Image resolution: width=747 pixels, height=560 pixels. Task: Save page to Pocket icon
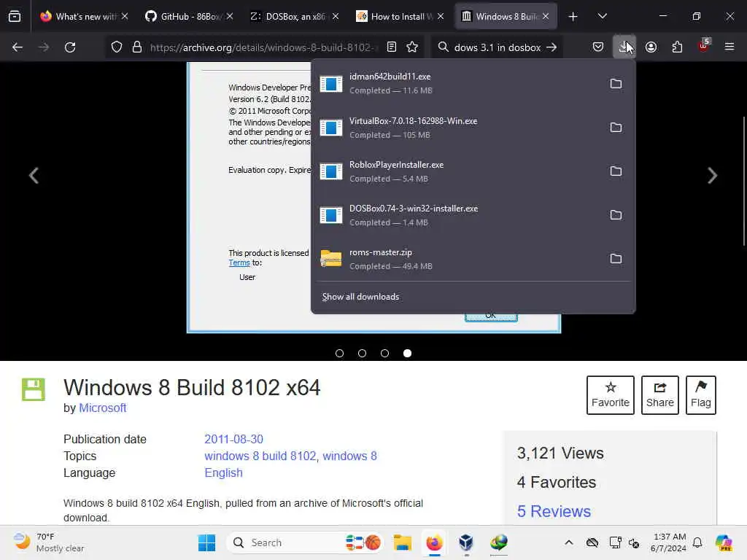[x=598, y=47]
